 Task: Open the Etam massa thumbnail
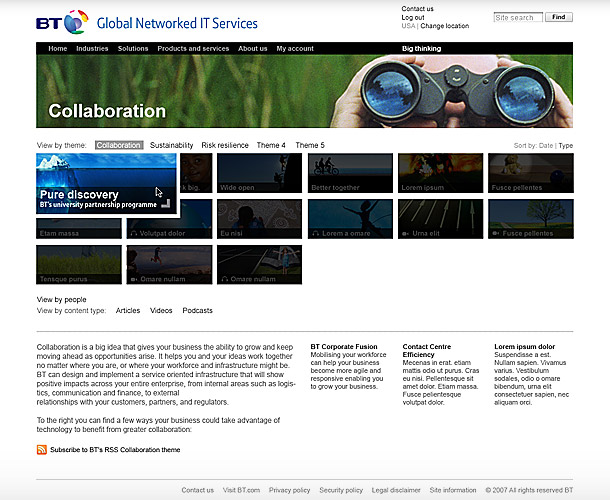point(79,228)
